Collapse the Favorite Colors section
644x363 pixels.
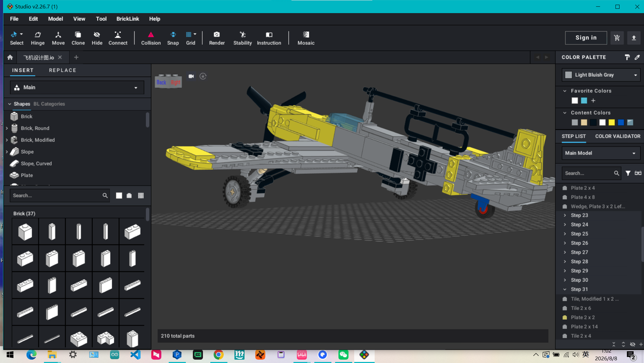click(x=565, y=91)
